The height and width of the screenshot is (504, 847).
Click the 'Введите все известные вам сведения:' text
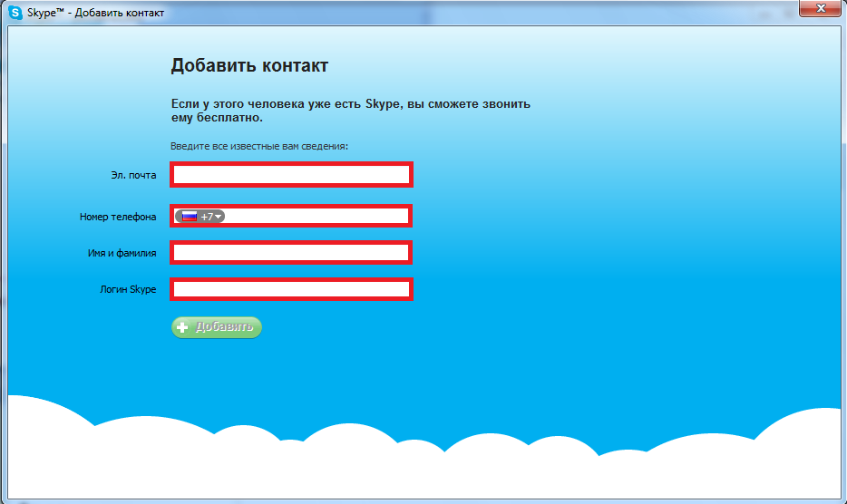click(x=259, y=146)
